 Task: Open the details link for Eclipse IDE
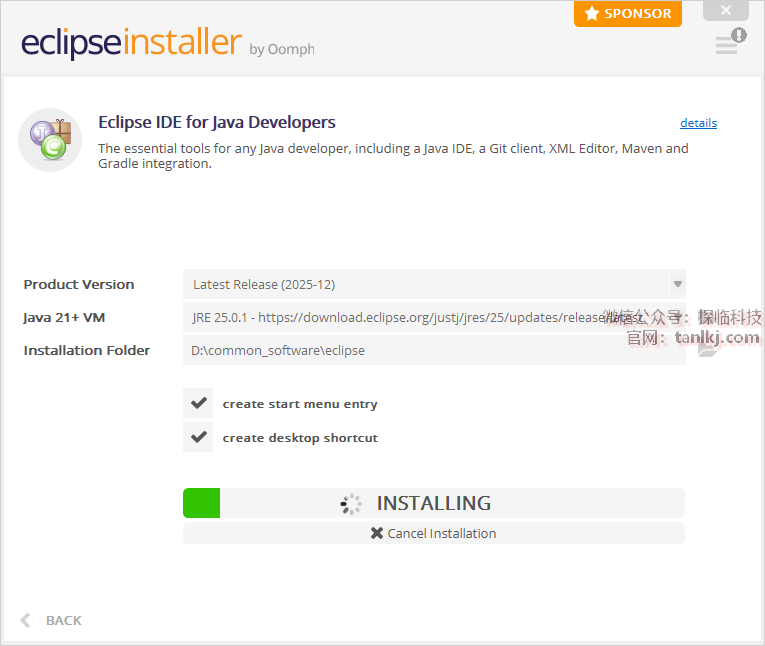coord(698,123)
